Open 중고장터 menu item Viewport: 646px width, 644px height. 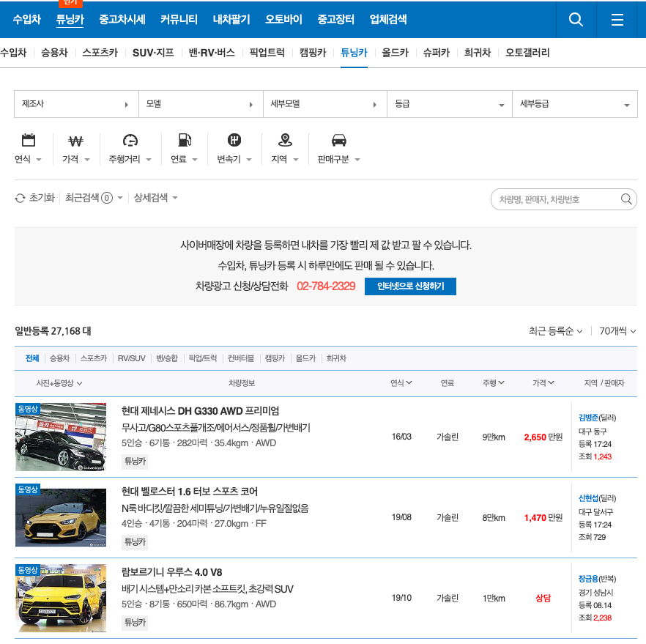click(x=335, y=19)
